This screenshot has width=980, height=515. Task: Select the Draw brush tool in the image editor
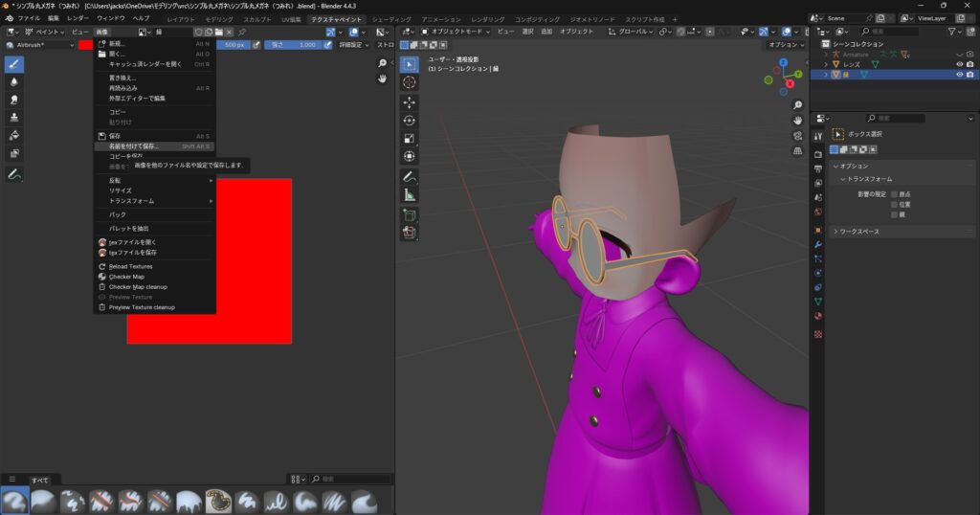tap(13, 64)
